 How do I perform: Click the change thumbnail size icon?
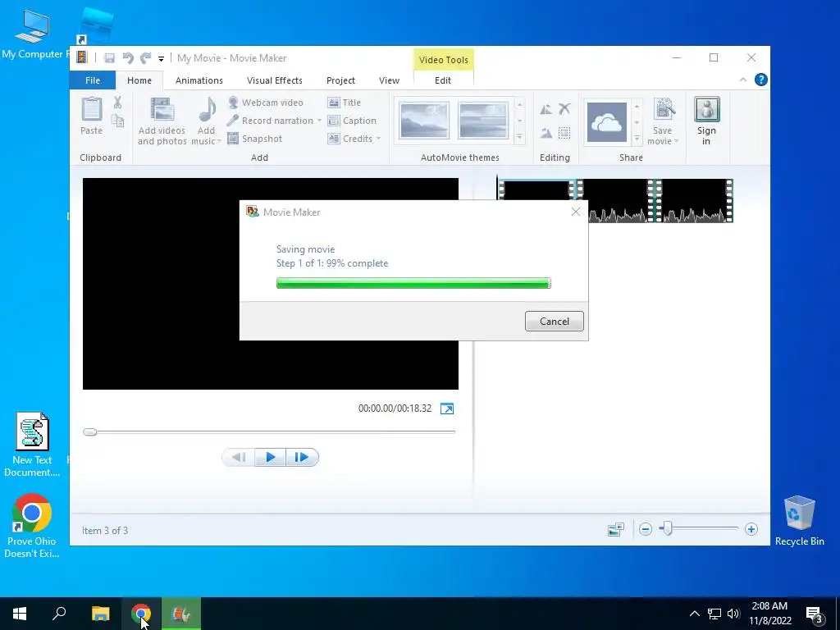[x=616, y=530]
